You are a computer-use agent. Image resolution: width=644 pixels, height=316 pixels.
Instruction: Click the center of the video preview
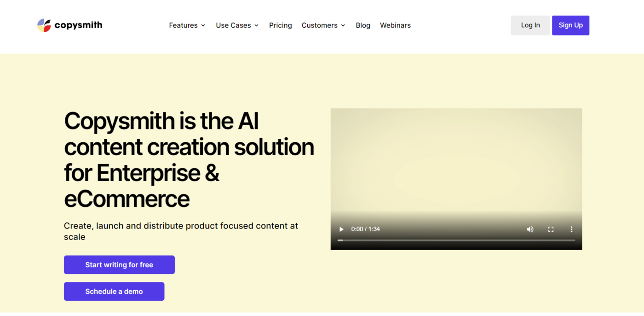coord(456,175)
